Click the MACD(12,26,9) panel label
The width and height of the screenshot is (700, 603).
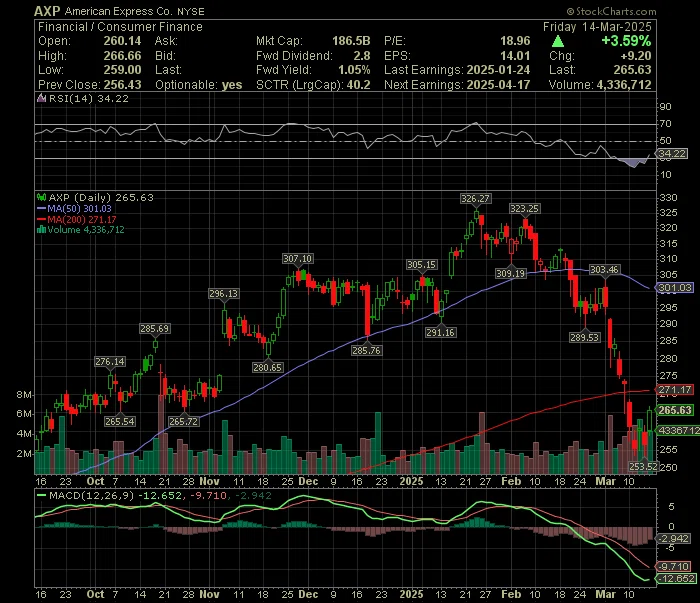[x=92, y=495]
